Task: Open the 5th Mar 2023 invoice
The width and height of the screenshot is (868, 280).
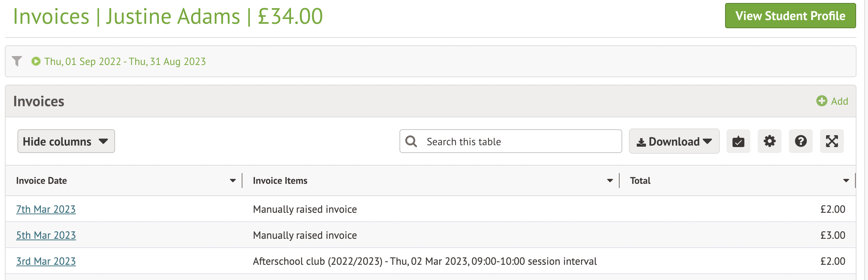Action: pos(46,235)
